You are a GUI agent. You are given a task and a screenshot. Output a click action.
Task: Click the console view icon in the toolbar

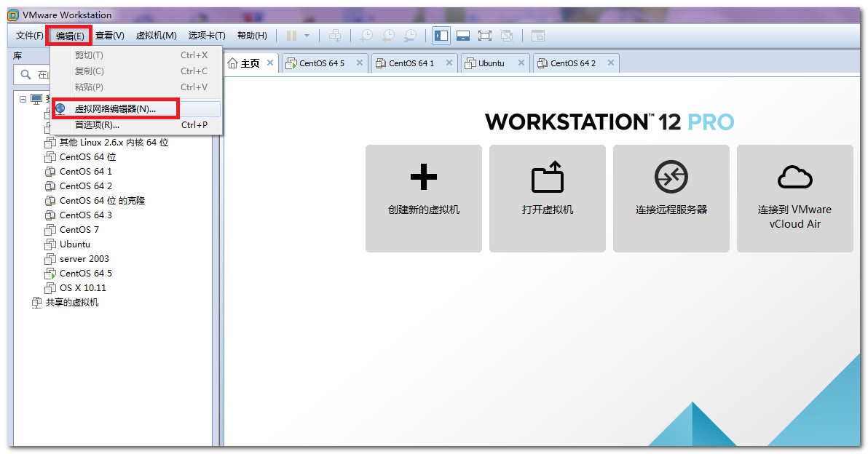click(537, 36)
